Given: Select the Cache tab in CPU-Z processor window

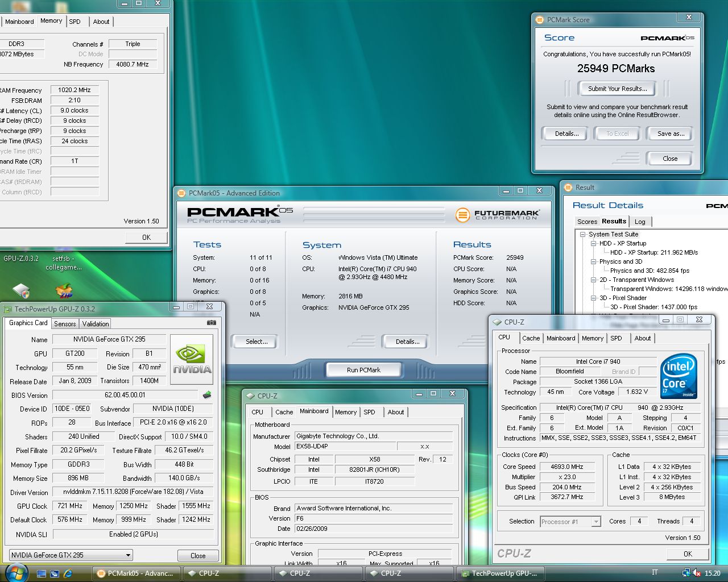Looking at the screenshot, I should (x=531, y=338).
